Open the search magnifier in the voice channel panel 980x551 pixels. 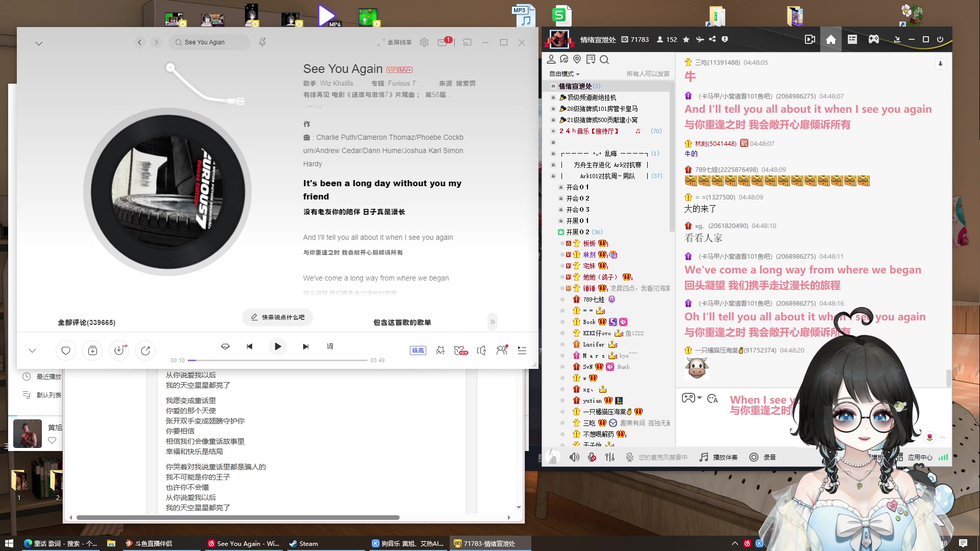(604, 59)
